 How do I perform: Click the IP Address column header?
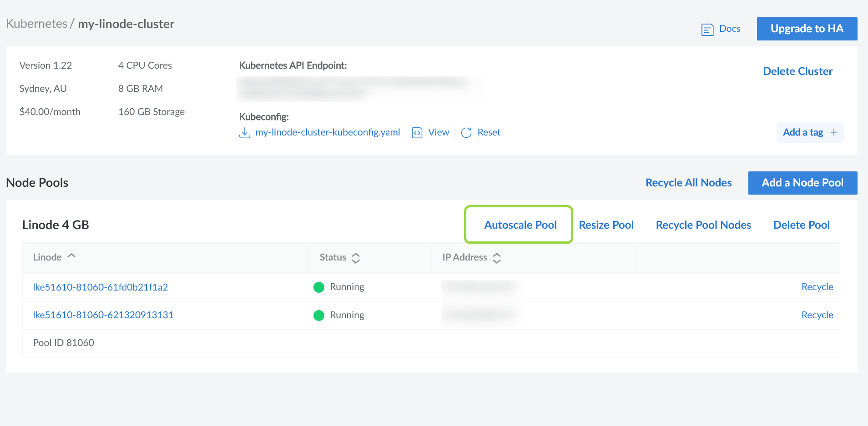point(464,257)
